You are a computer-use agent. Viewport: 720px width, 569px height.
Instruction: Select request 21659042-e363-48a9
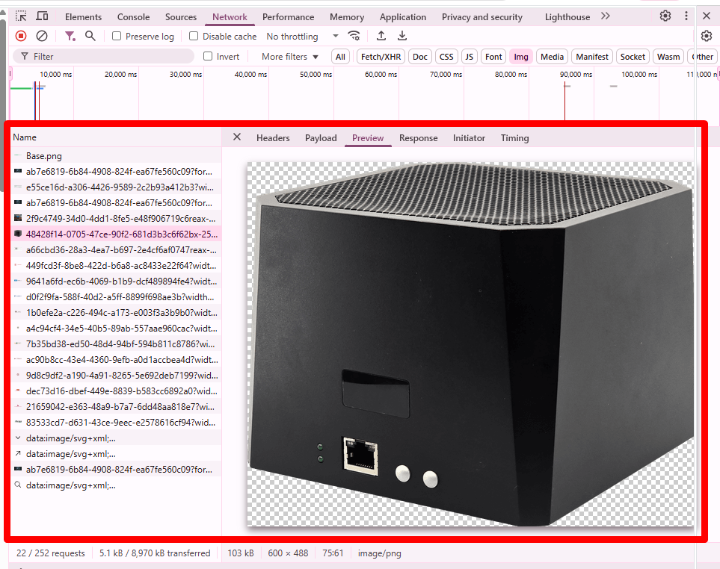tap(116, 406)
